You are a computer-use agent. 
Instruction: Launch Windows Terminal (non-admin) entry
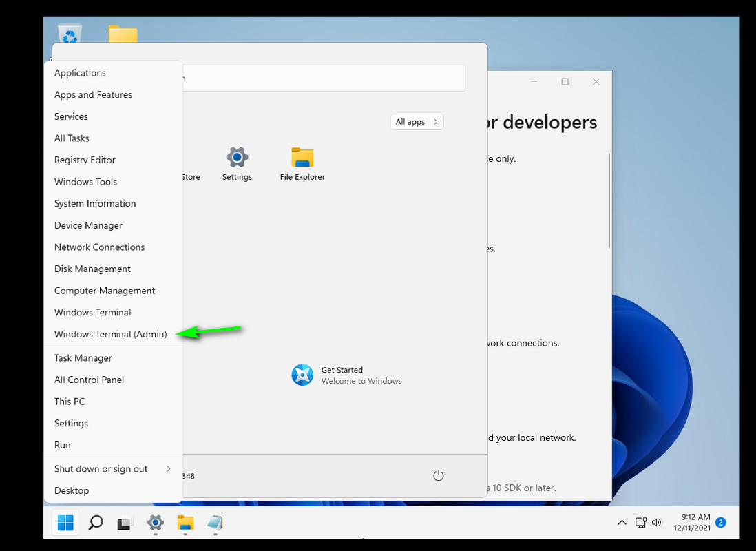pyautogui.click(x=114, y=312)
